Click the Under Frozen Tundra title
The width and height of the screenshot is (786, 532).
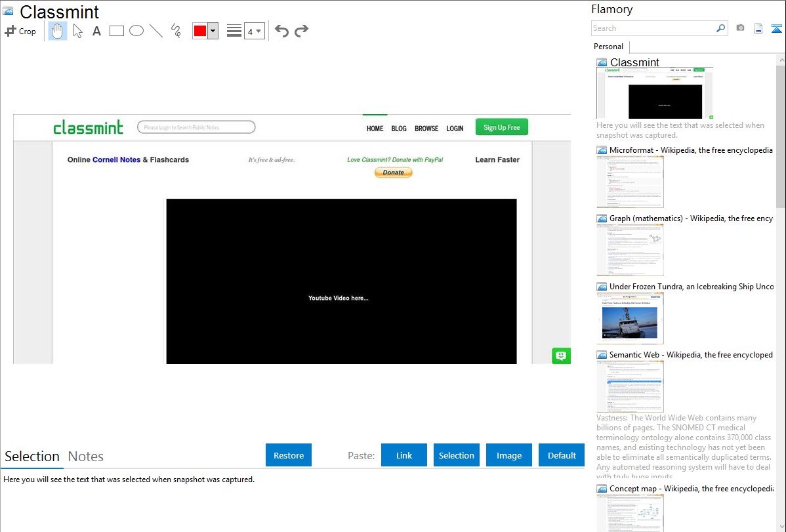[692, 286]
